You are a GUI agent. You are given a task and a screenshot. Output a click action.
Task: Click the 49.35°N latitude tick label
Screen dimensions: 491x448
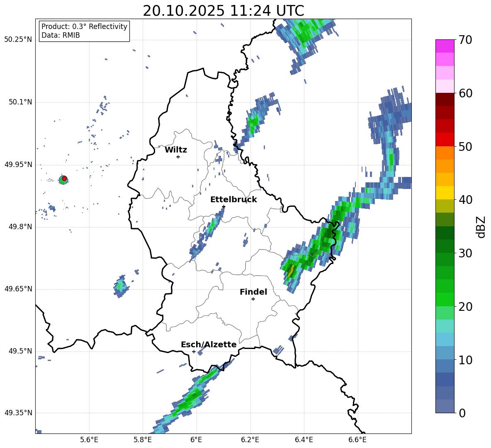tap(18, 413)
